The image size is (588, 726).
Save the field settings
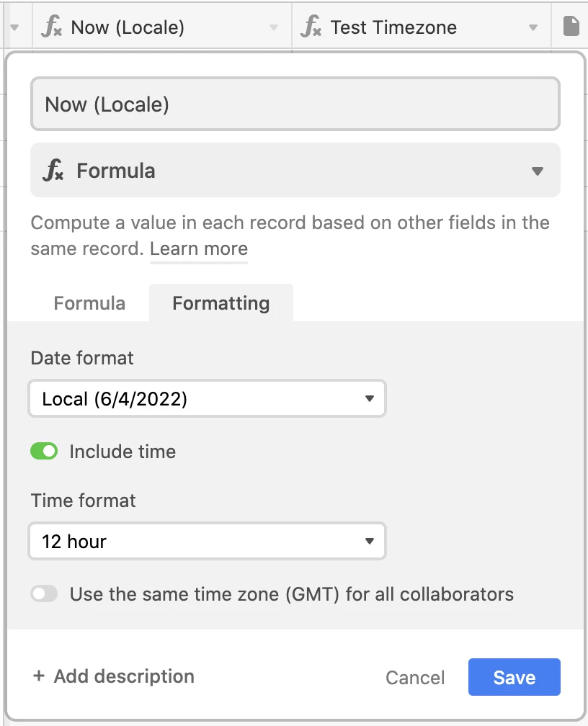pyautogui.click(x=514, y=677)
